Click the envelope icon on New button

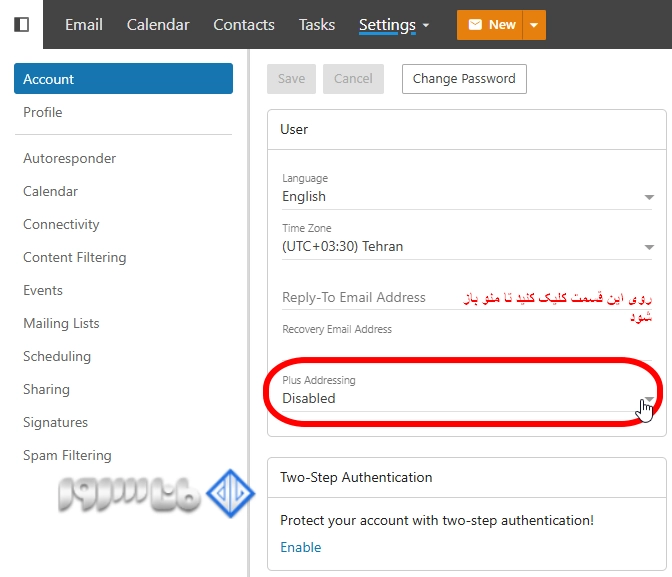tap(475, 24)
